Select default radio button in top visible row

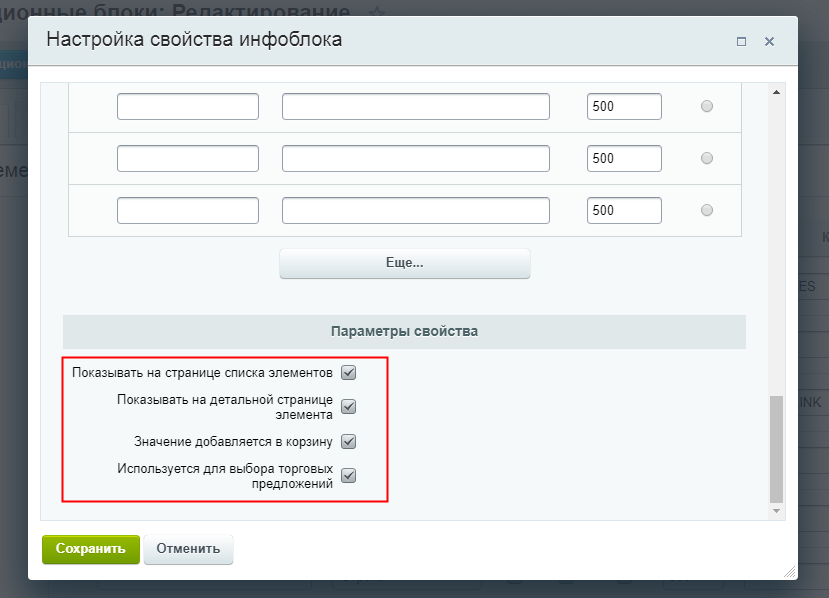(707, 107)
